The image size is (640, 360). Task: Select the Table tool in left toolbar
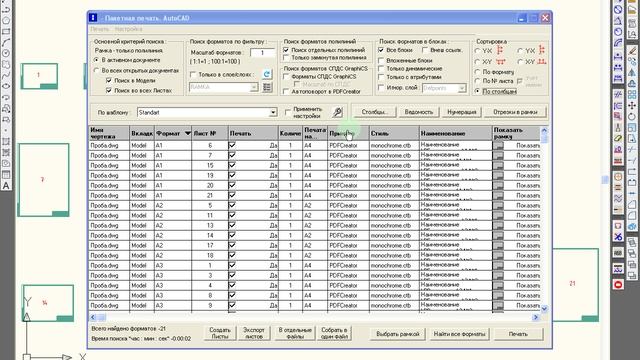[x=6, y=175]
